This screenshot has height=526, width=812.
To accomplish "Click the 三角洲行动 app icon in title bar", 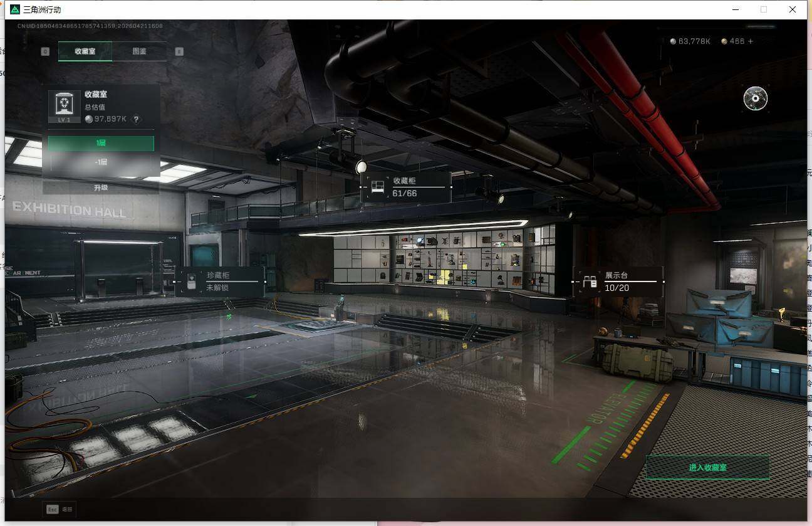I will (15, 9).
